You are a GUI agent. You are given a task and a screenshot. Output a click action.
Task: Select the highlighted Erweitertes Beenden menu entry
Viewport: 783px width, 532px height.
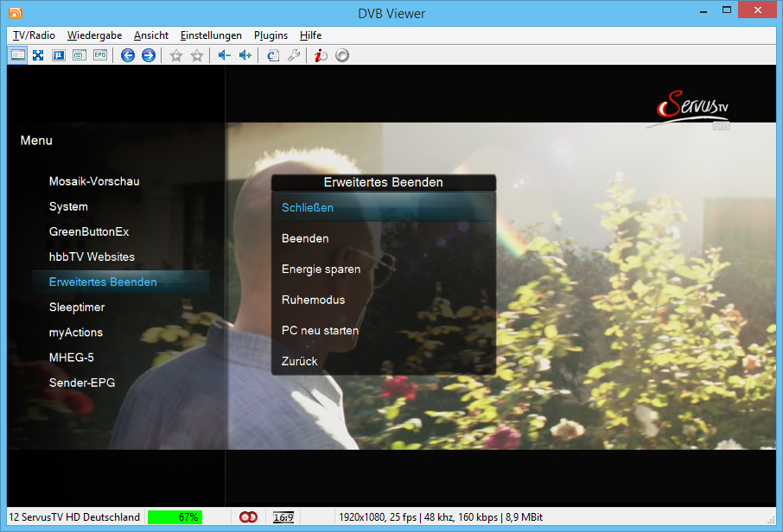(120, 282)
